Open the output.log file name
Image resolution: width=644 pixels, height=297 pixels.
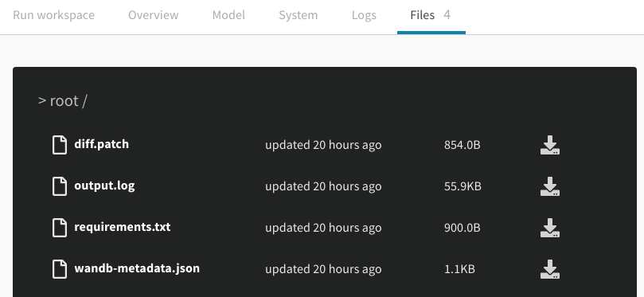(x=104, y=186)
